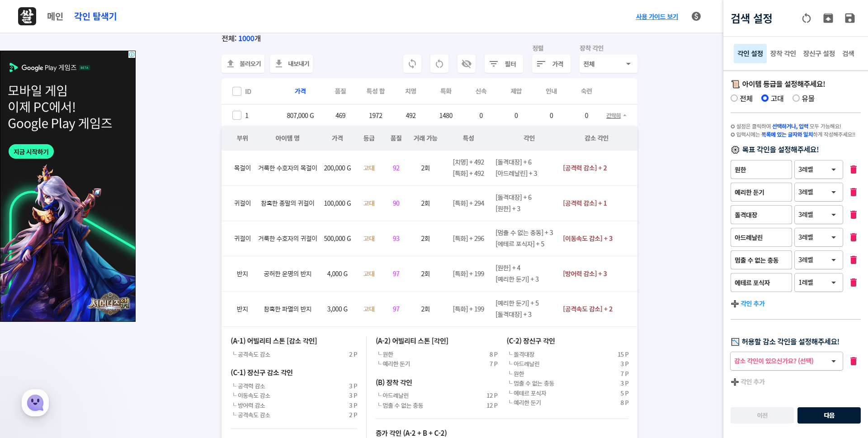The height and width of the screenshot is (438, 868).
Task: Switch to 장착 각인 tab
Action: click(x=783, y=53)
